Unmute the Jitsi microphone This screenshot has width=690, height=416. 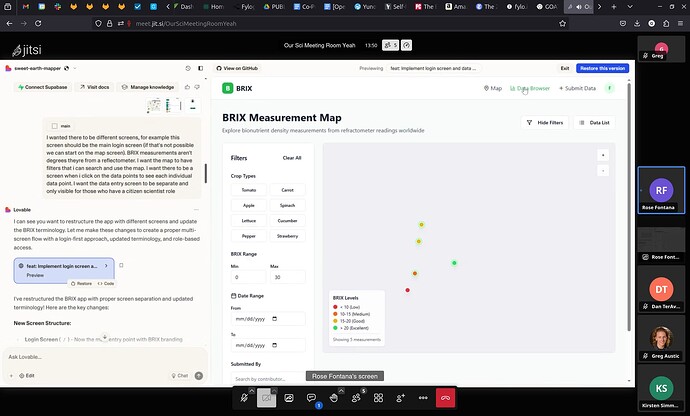[x=244, y=398]
